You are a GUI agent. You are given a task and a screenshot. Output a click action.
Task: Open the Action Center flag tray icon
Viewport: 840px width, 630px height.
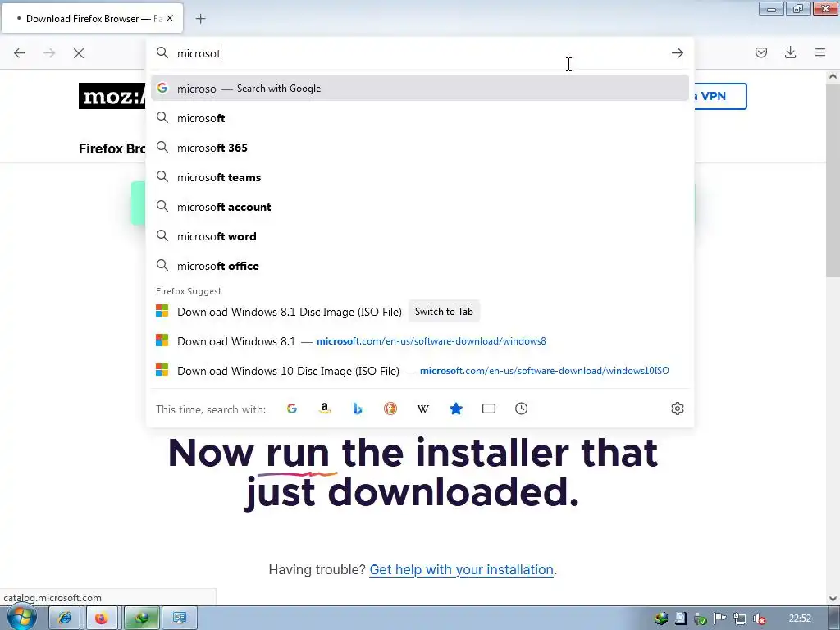pos(719,619)
